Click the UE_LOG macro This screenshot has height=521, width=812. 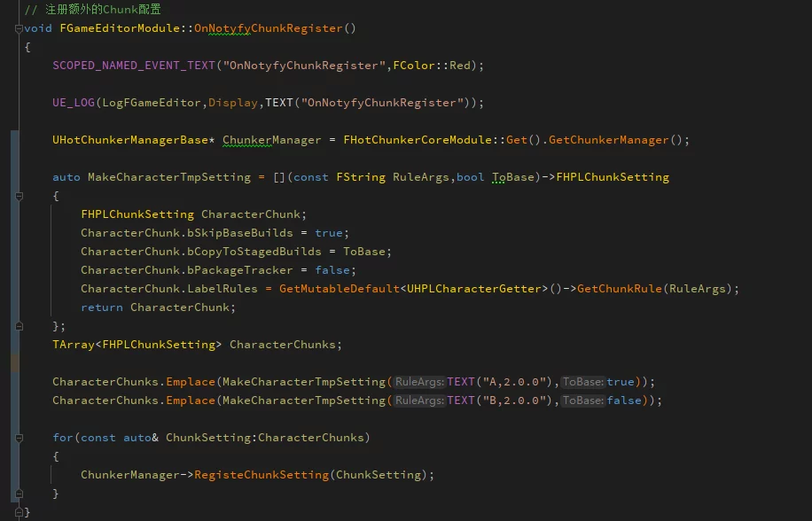[74, 103]
